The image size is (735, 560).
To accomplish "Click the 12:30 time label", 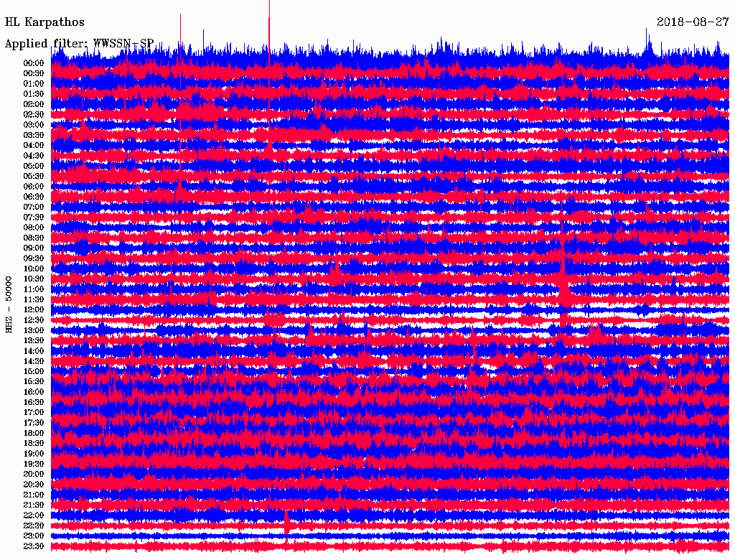I will click(34, 320).
